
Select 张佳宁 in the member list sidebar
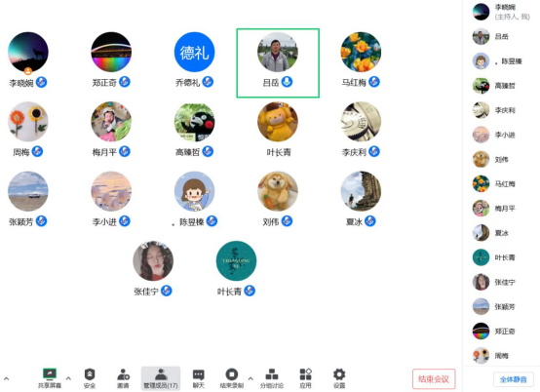(501, 282)
